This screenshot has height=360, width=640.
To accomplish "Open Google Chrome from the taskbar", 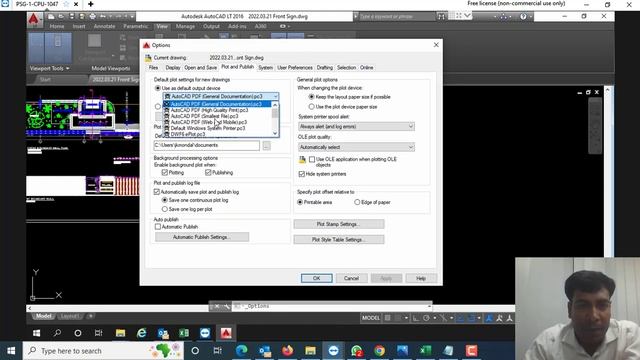I will pos(380,351).
